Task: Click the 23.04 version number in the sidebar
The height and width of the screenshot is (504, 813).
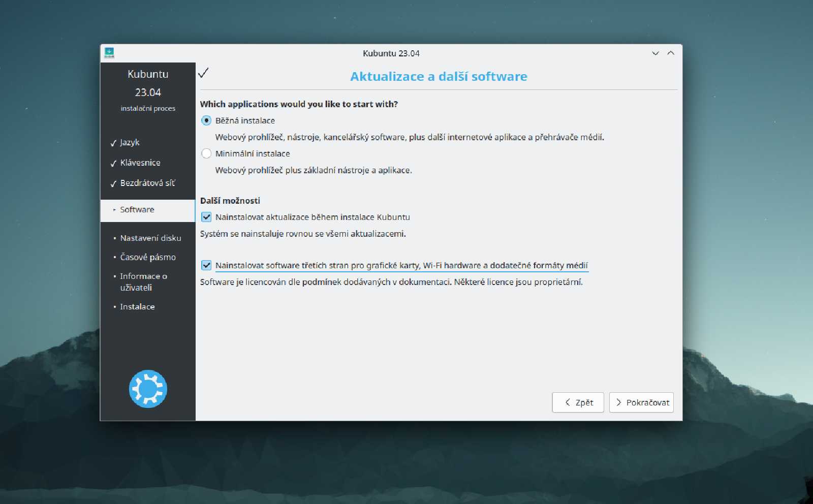Action: [x=148, y=92]
